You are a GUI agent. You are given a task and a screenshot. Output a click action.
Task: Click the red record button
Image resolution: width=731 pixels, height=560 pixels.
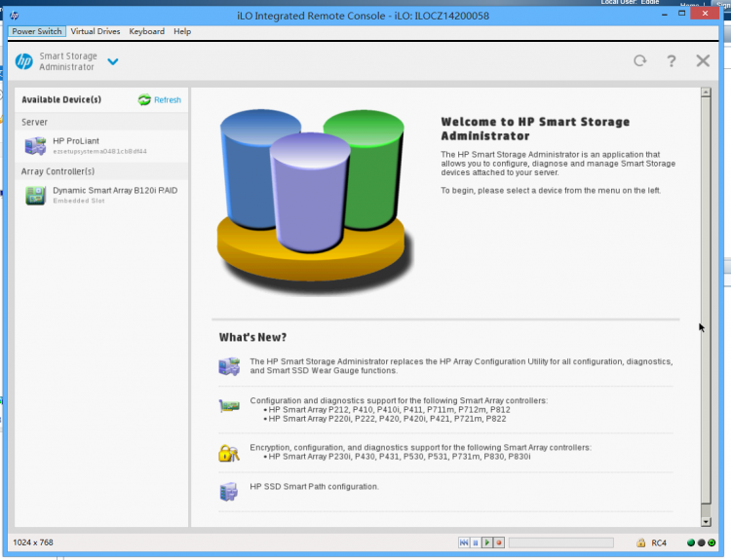point(499,542)
